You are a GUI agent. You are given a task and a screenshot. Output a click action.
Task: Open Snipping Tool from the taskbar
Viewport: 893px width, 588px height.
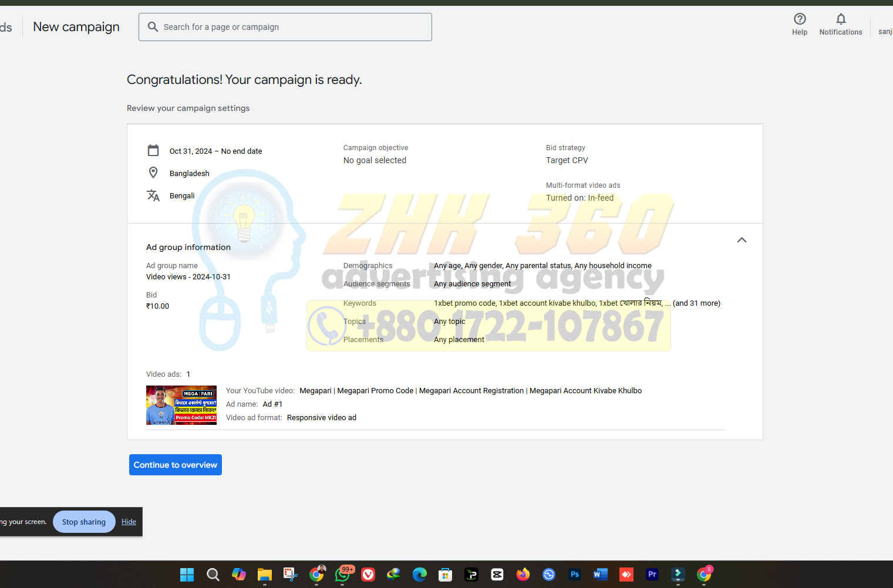291,575
